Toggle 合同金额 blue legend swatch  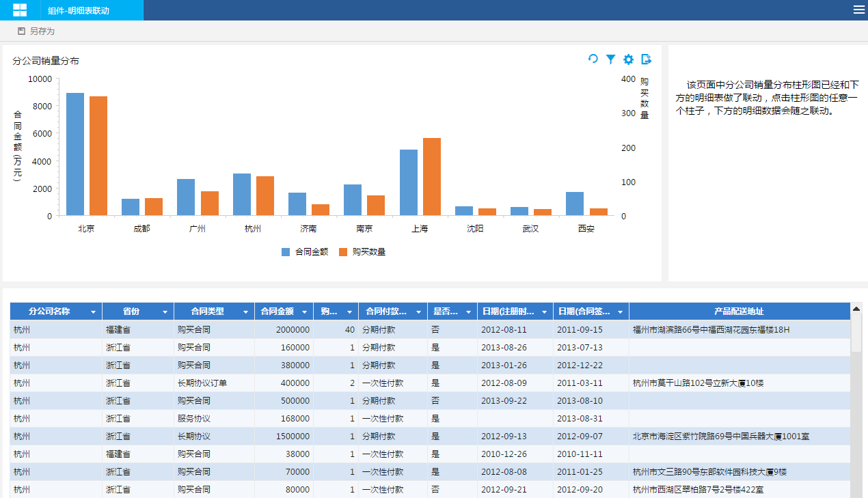point(286,252)
